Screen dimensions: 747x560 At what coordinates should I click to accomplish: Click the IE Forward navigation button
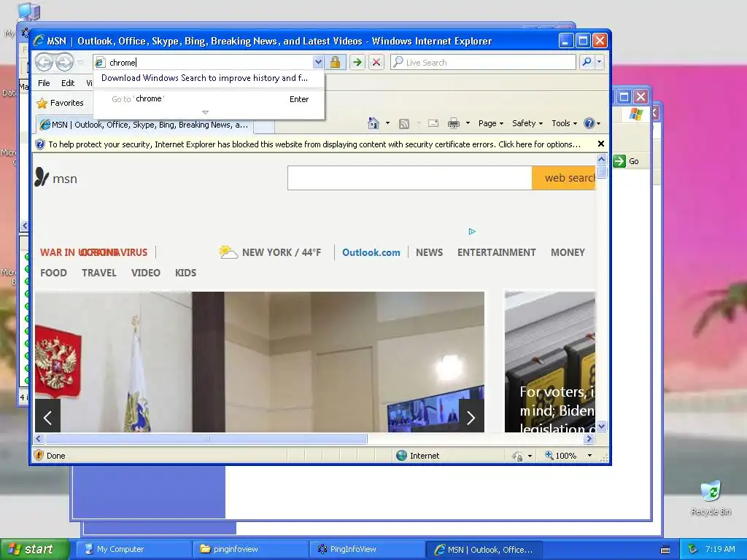(64, 63)
